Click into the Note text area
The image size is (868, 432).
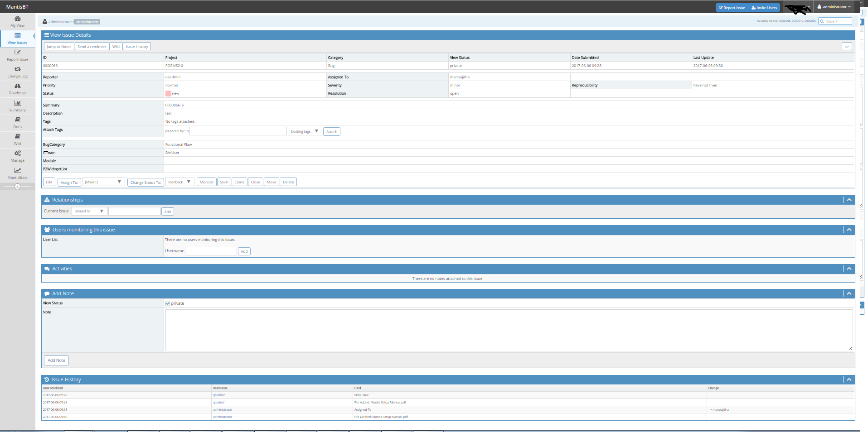[509, 330]
